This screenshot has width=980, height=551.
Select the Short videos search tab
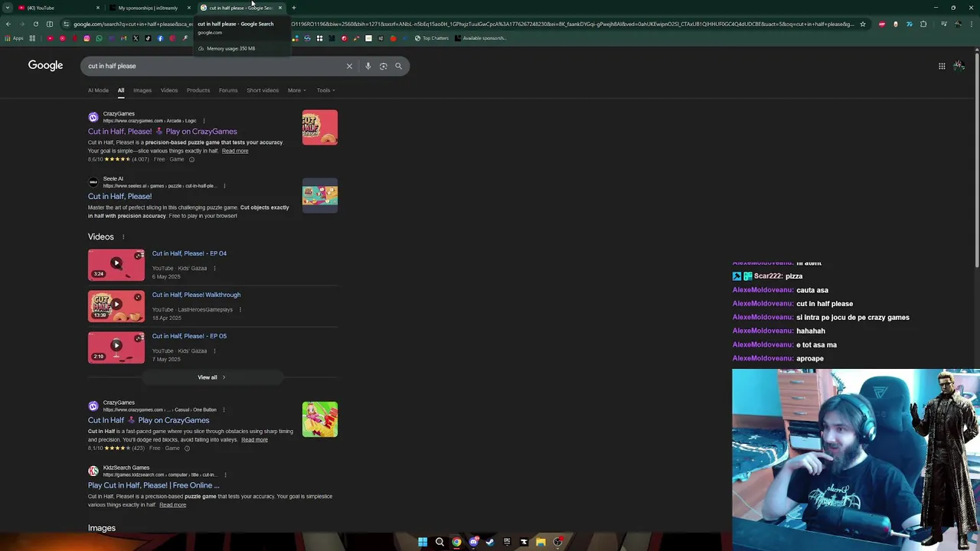coord(263,90)
